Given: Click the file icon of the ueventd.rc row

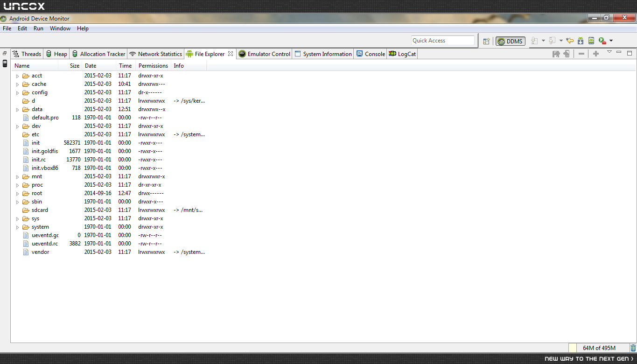Looking at the screenshot, I should point(26,244).
